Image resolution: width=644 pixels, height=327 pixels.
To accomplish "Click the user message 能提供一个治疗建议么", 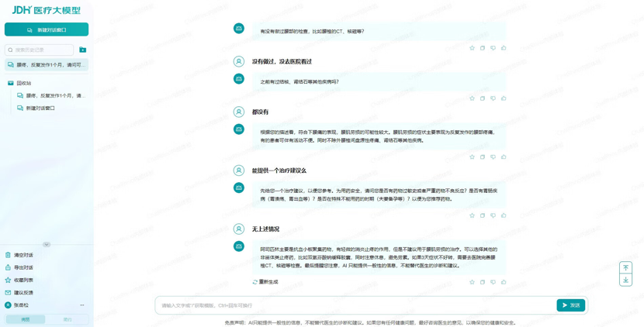I will pos(279,170).
